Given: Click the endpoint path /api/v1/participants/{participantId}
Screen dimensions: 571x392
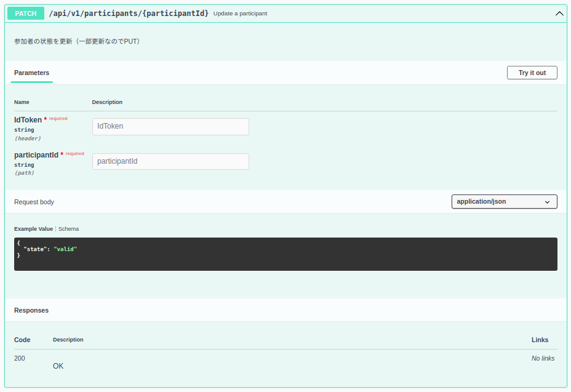Looking at the screenshot, I should tap(130, 13).
